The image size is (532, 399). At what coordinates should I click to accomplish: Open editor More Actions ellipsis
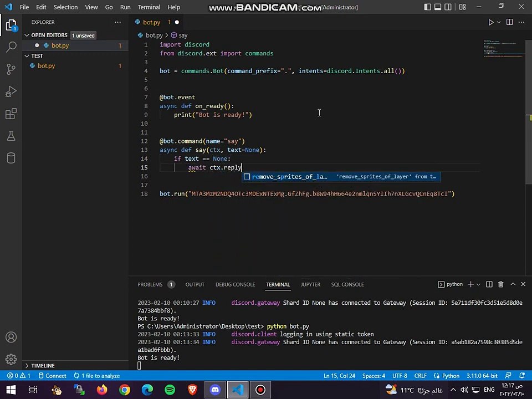[x=521, y=22]
